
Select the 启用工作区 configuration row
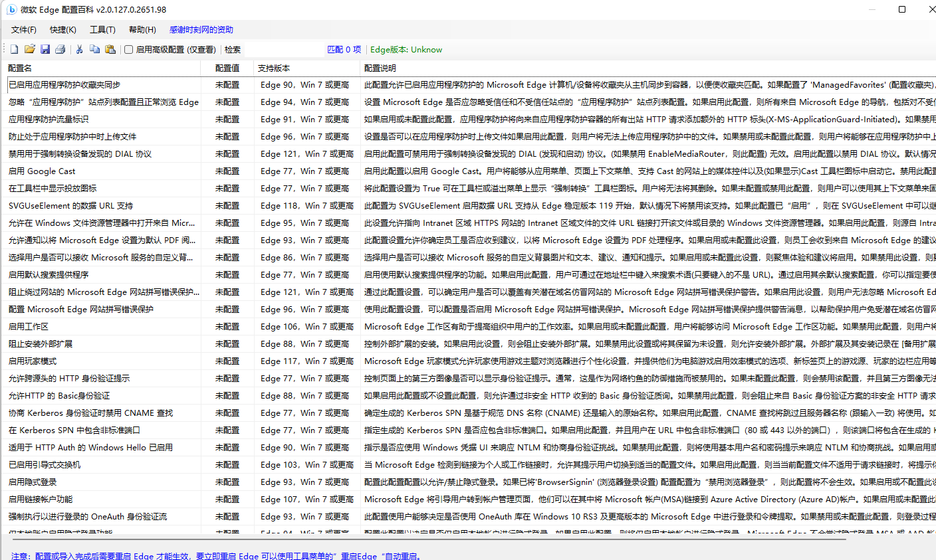[100, 326]
